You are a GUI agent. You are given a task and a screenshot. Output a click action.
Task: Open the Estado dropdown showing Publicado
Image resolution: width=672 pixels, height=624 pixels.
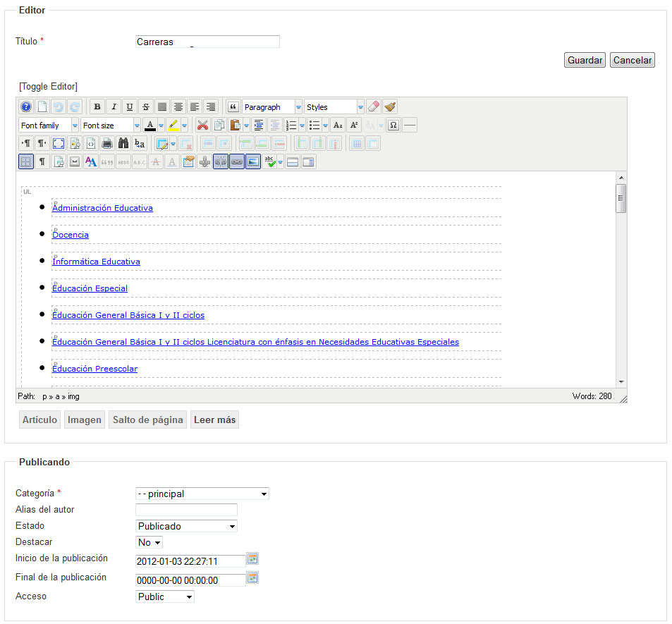186,526
